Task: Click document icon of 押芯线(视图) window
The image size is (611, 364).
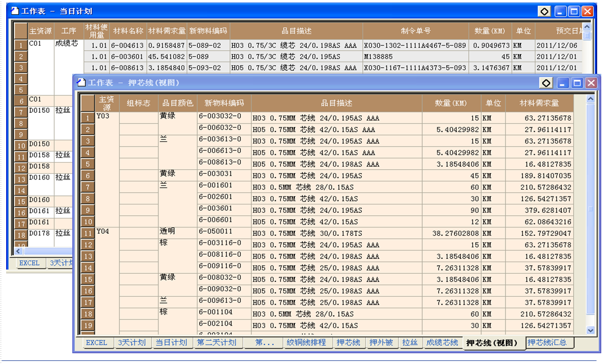Action: 81,83
